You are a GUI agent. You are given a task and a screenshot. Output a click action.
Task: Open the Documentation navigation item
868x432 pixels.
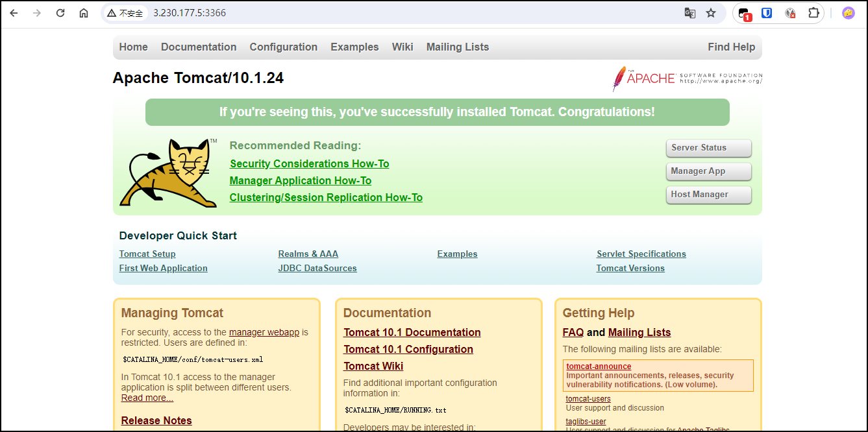[x=199, y=47]
